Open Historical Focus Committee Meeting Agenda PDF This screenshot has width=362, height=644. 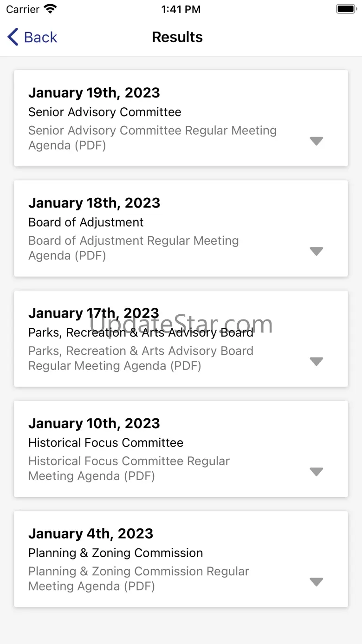coord(129,468)
